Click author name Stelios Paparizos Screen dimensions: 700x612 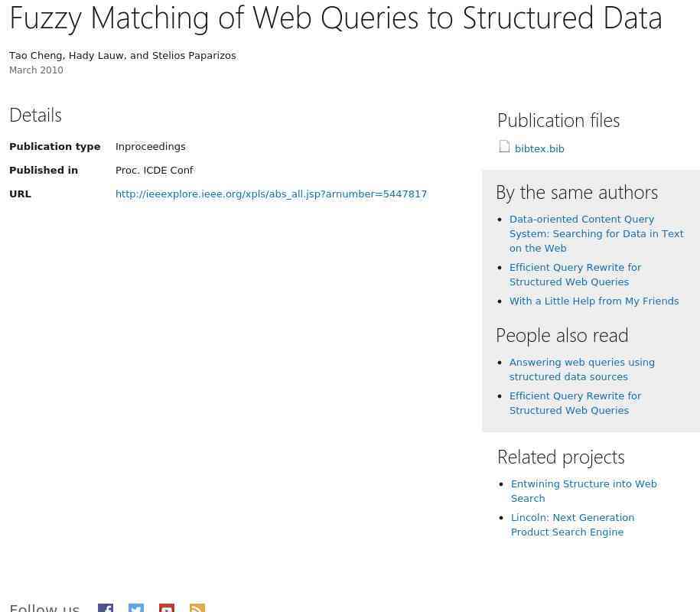tap(194, 56)
